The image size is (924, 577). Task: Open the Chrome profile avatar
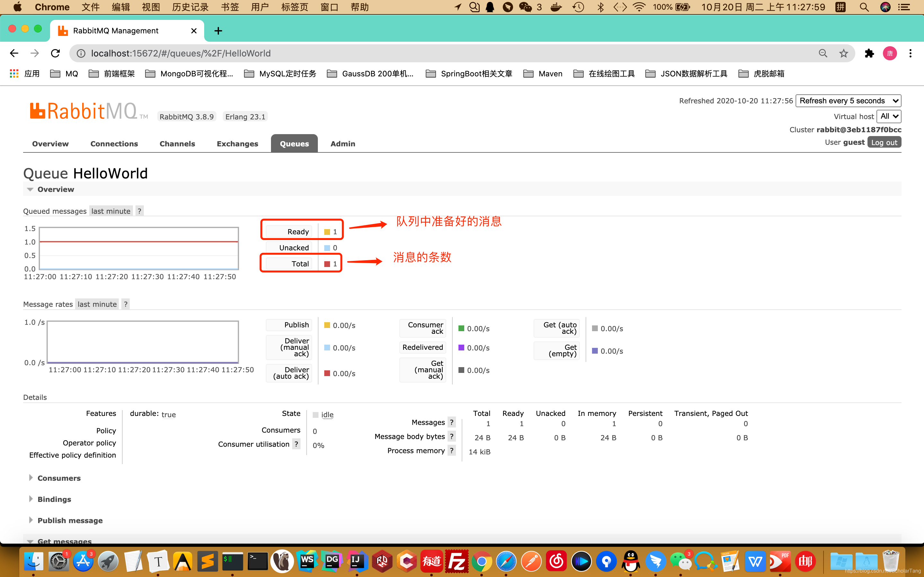[890, 53]
